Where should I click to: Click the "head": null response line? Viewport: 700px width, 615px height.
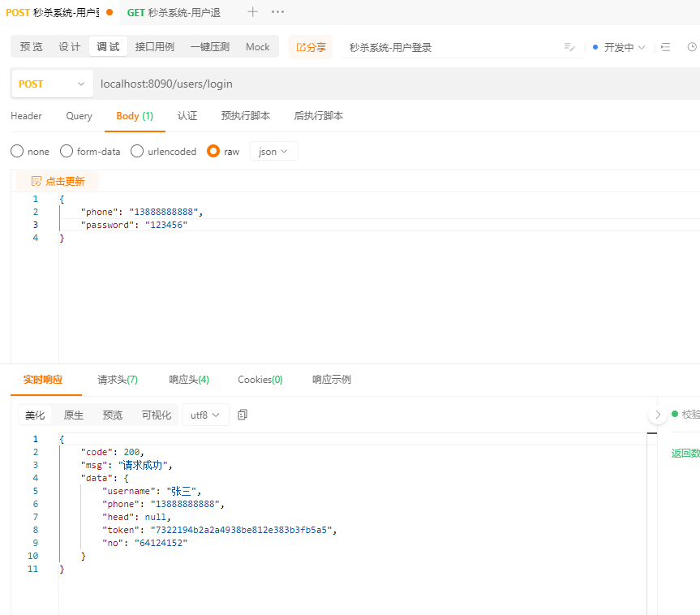[x=136, y=517]
